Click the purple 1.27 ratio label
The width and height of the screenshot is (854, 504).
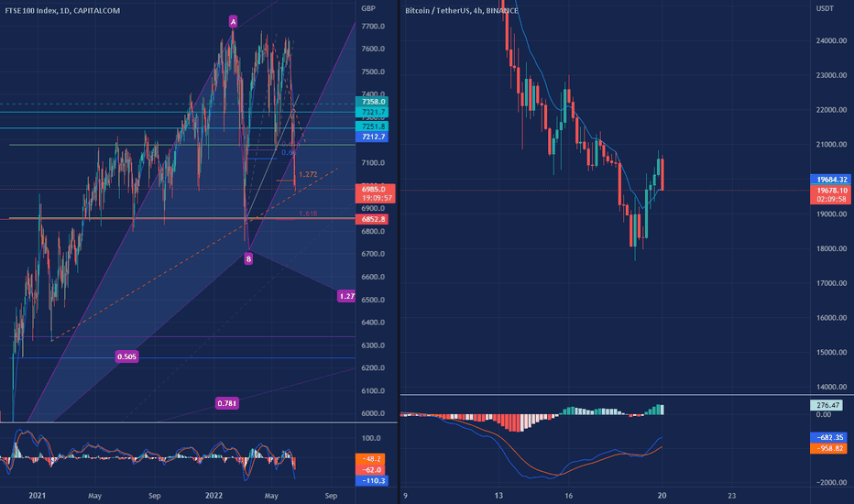(346, 296)
